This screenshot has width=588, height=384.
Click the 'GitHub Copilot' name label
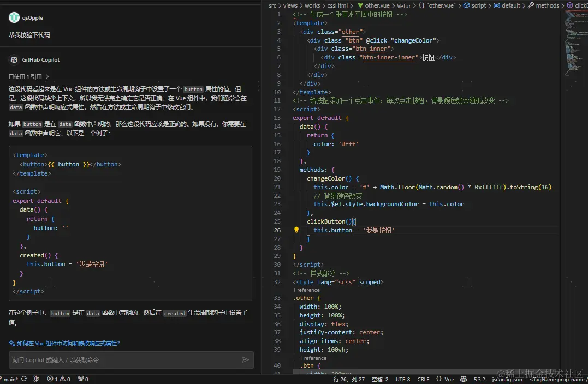40,59
